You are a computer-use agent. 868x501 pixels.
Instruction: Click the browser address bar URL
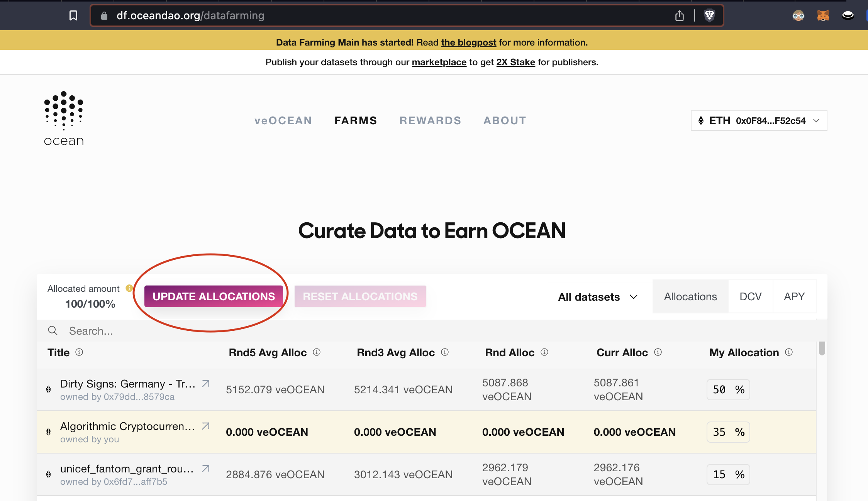pyautogui.click(x=190, y=15)
